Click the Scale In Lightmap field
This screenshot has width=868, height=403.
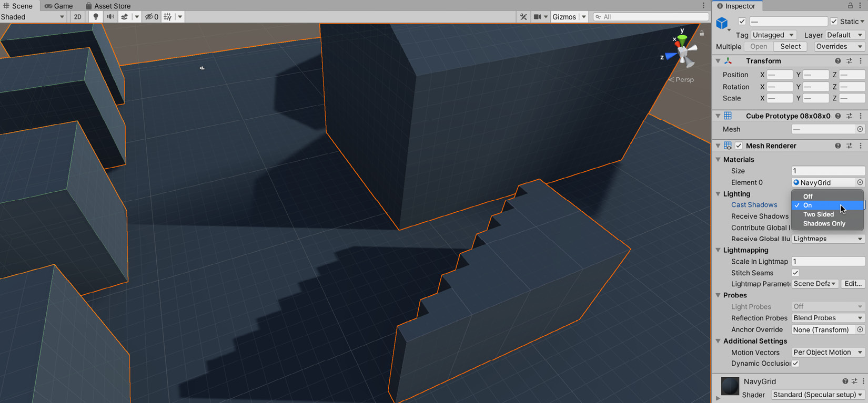pyautogui.click(x=828, y=261)
